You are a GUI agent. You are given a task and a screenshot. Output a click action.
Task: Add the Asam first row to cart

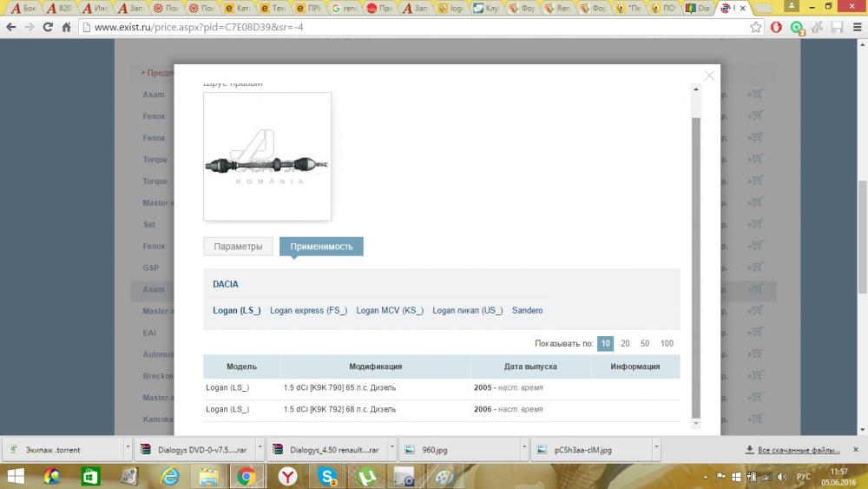point(754,94)
